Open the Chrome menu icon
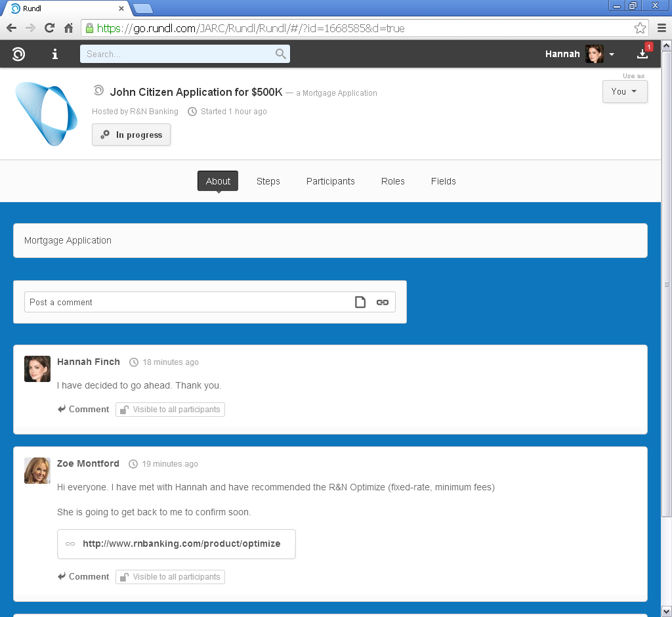Viewport: 672px width, 617px height. tap(661, 28)
